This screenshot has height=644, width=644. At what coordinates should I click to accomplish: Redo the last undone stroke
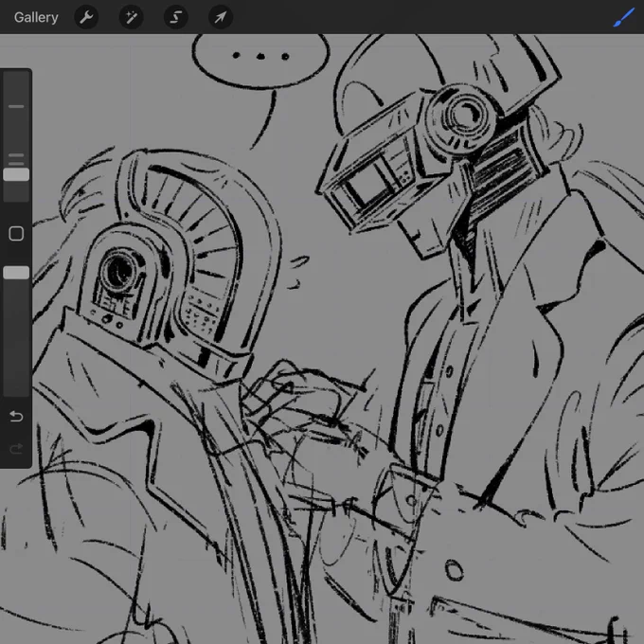point(16,449)
